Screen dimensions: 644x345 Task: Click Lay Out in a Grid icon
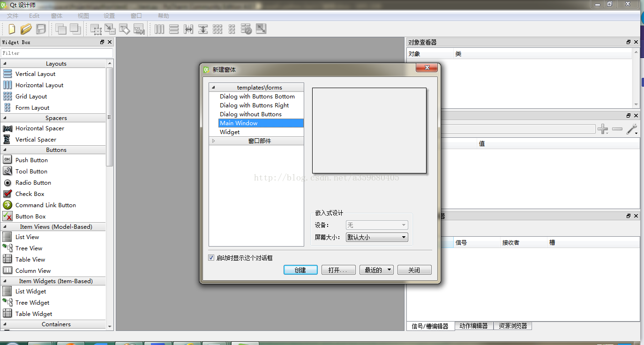[x=217, y=29]
